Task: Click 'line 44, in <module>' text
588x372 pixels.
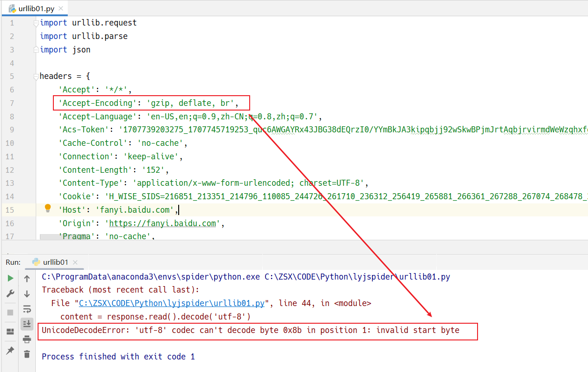Action: 325,303
